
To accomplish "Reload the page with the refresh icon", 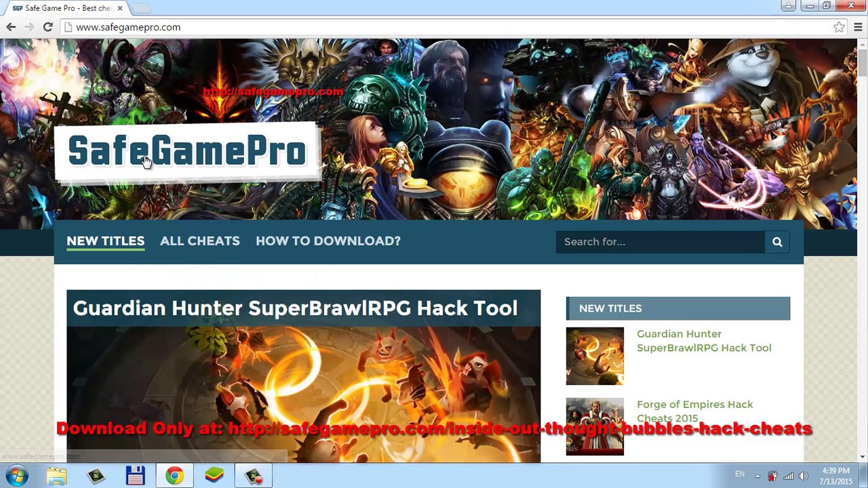I will point(47,27).
